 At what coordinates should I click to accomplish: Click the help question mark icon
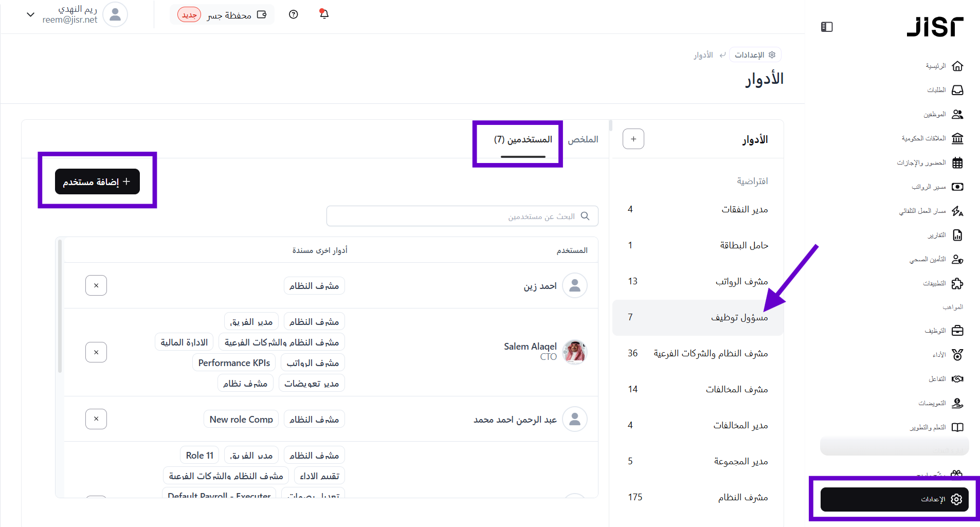(x=294, y=14)
